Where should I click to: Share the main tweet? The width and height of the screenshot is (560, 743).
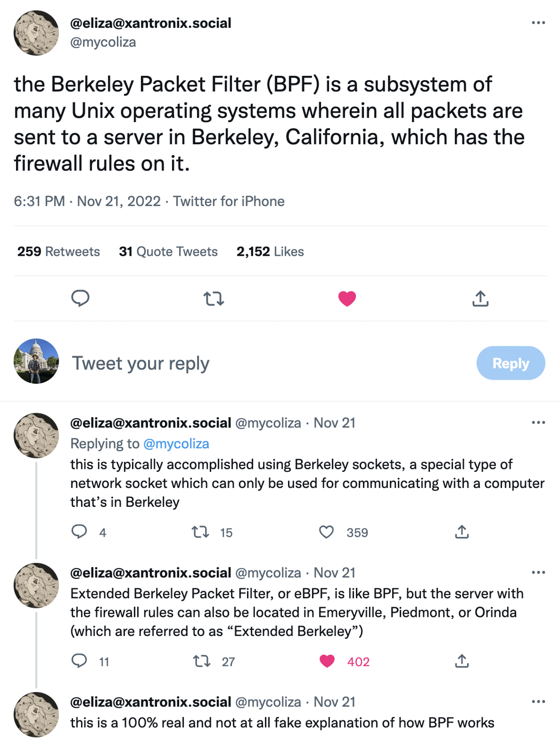(480, 299)
